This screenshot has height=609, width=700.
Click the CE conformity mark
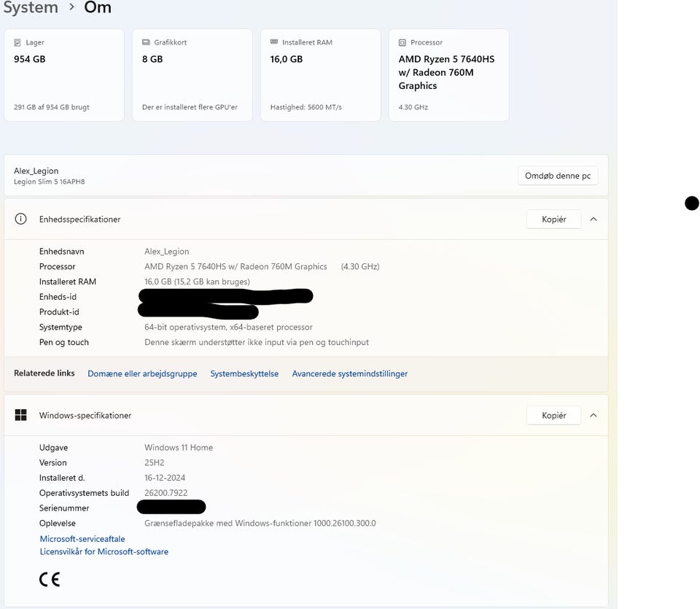tap(50, 580)
